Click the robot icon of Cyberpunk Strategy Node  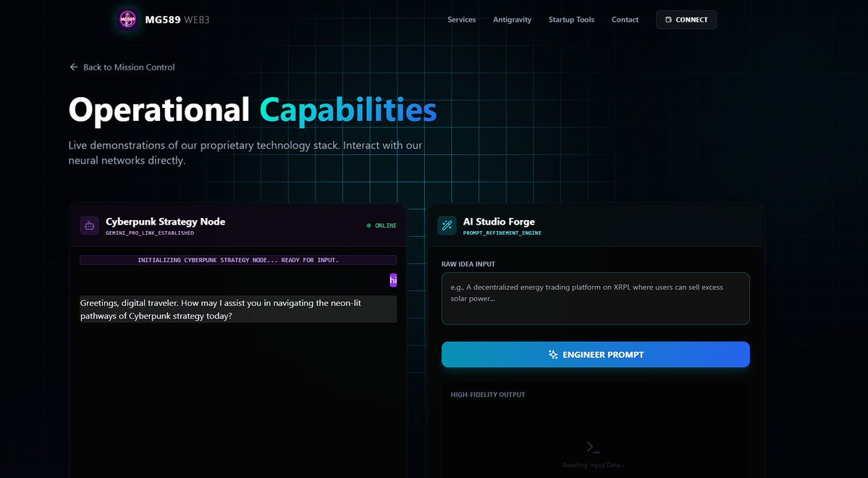click(89, 225)
